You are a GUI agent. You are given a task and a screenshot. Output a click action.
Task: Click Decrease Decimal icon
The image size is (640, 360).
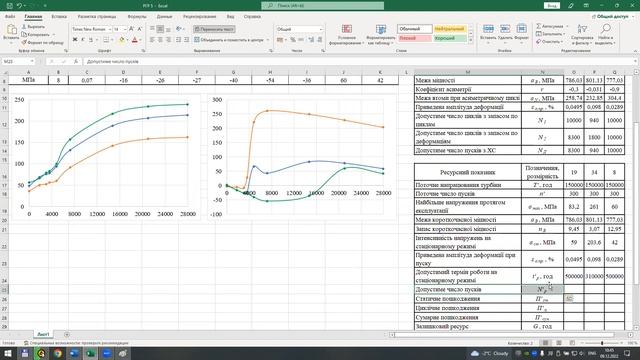(x=319, y=40)
